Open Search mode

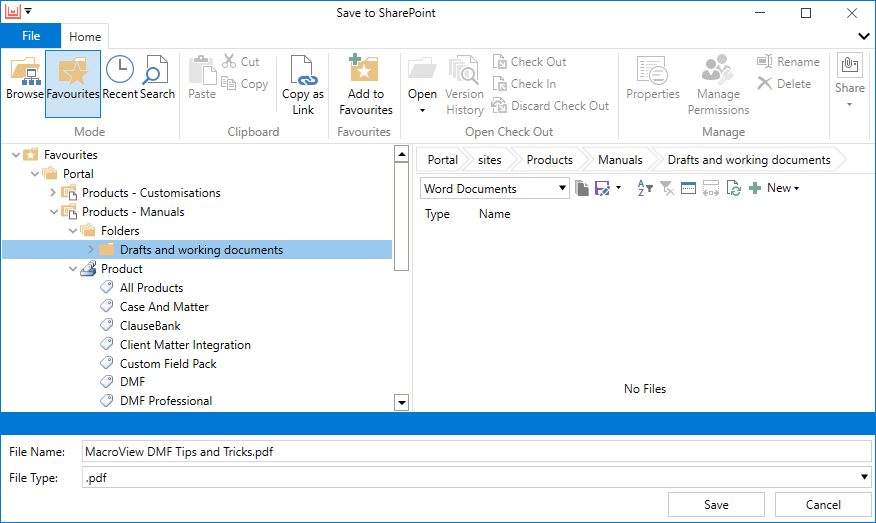(157, 78)
